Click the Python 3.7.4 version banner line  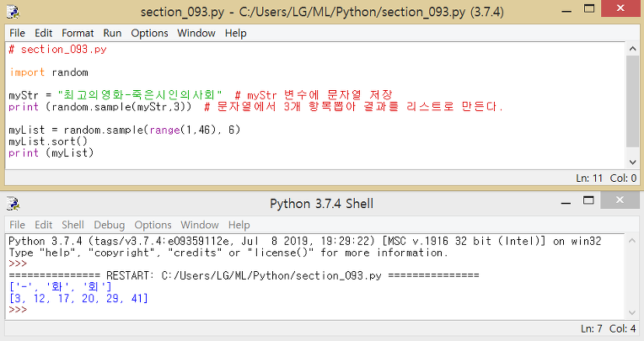pos(305,241)
